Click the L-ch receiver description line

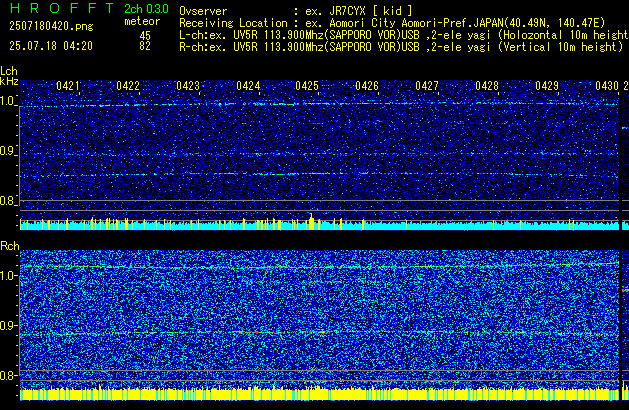[x=404, y=35]
